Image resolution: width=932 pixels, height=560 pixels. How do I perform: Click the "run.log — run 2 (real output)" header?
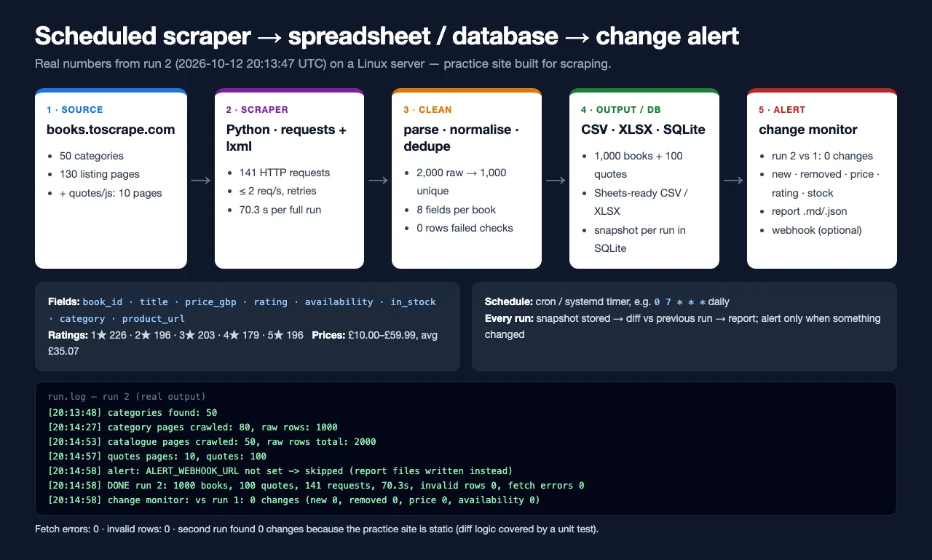[127, 397]
